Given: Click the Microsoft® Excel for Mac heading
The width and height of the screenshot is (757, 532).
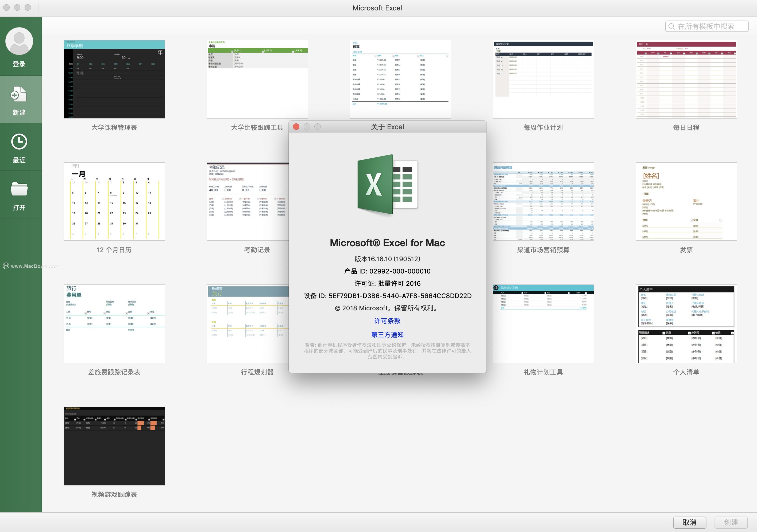Looking at the screenshot, I should (x=387, y=243).
